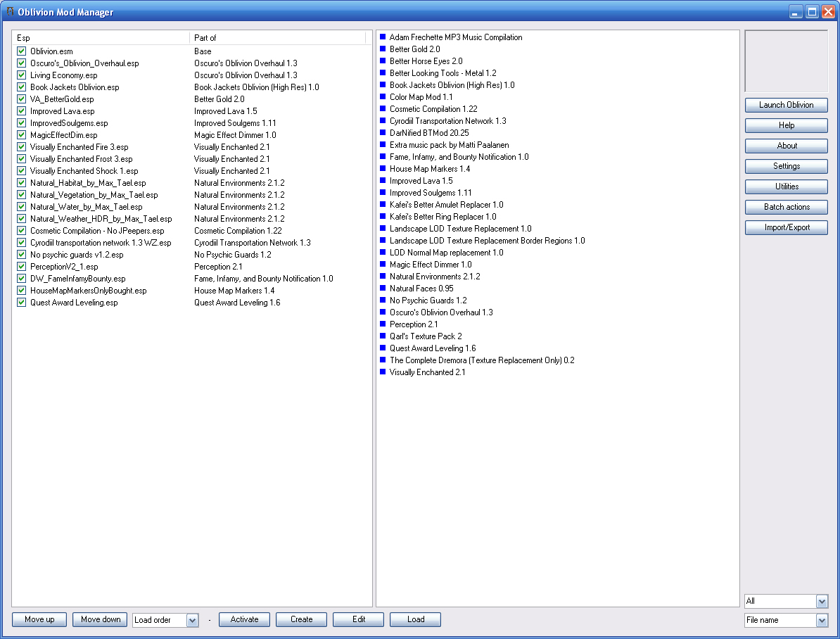Image resolution: width=840 pixels, height=639 pixels.
Task: Click the blue square icon beside Qarl's Texture Pack 2
Action: [383, 336]
